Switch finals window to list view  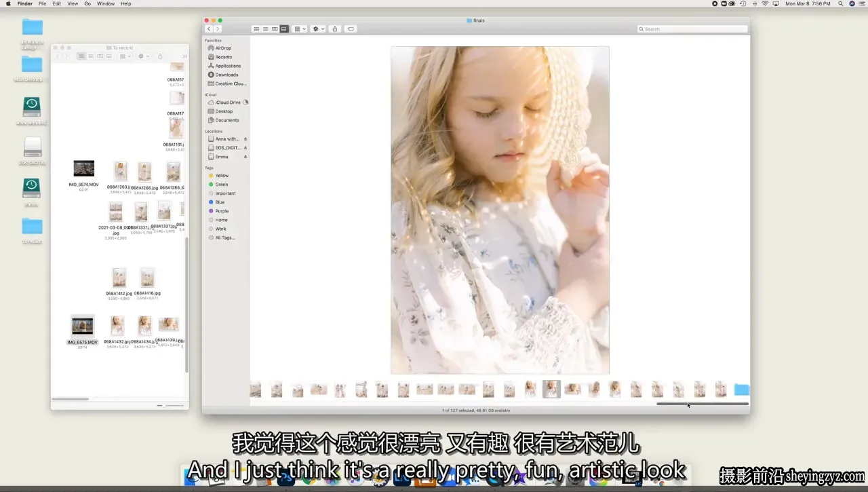[x=265, y=29]
